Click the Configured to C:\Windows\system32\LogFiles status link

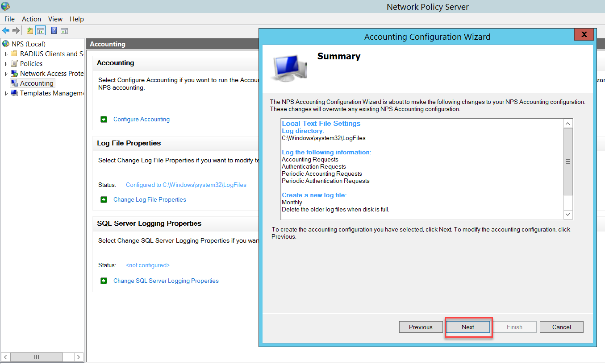186,185
